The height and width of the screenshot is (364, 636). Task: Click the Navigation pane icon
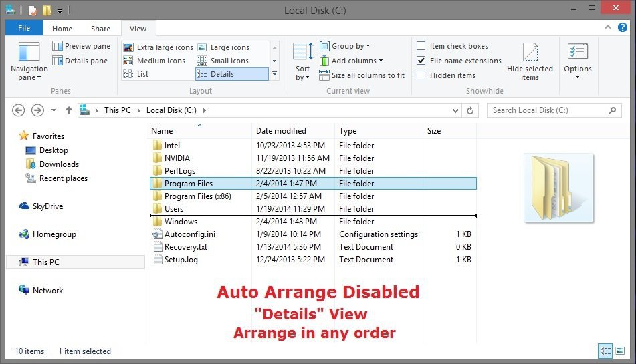click(x=29, y=53)
